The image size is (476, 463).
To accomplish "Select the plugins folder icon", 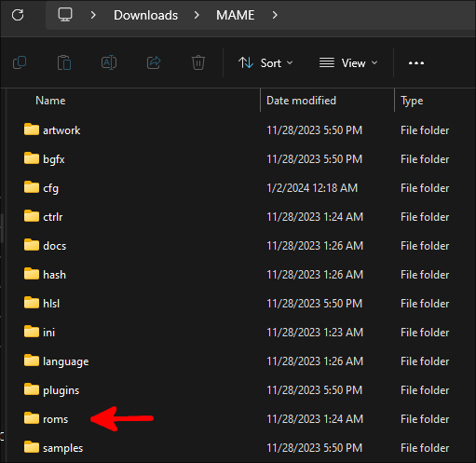I will point(32,389).
